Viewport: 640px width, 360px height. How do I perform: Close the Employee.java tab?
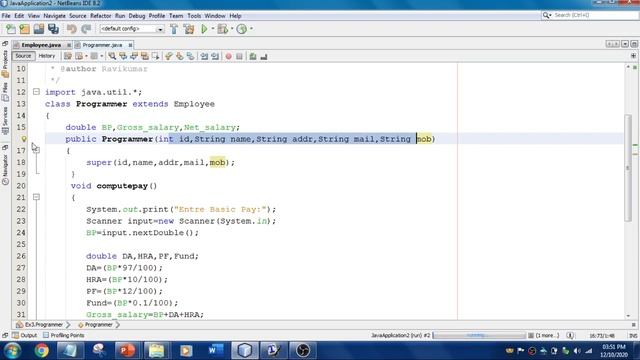click(69, 45)
